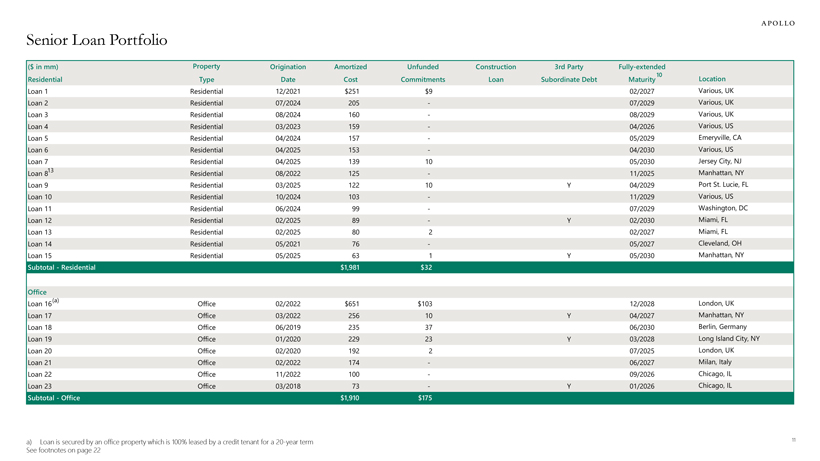The height and width of the screenshot is (461, 820).
Task: Click the Fully-extended Maturity column header
Action: click(642, 72)
